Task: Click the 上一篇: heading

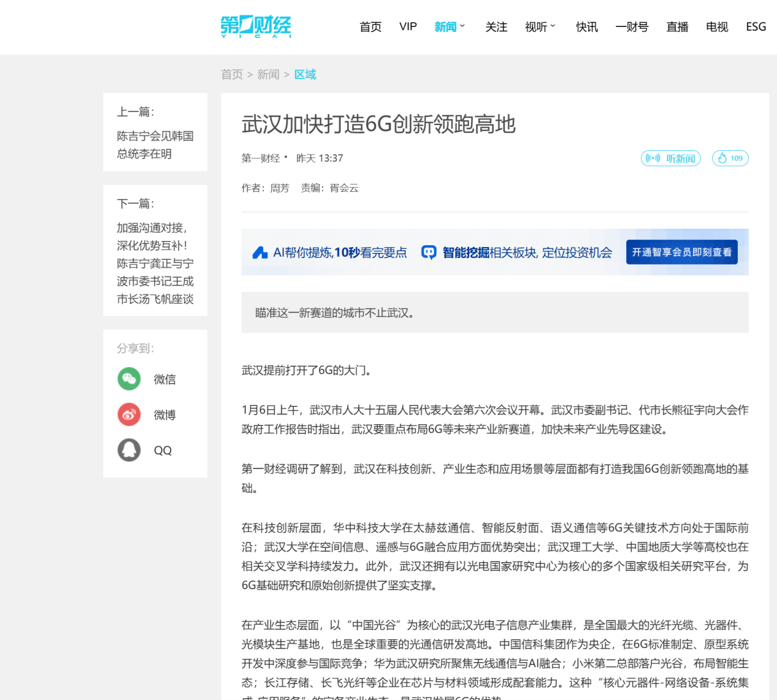Action: click(136, 112)
